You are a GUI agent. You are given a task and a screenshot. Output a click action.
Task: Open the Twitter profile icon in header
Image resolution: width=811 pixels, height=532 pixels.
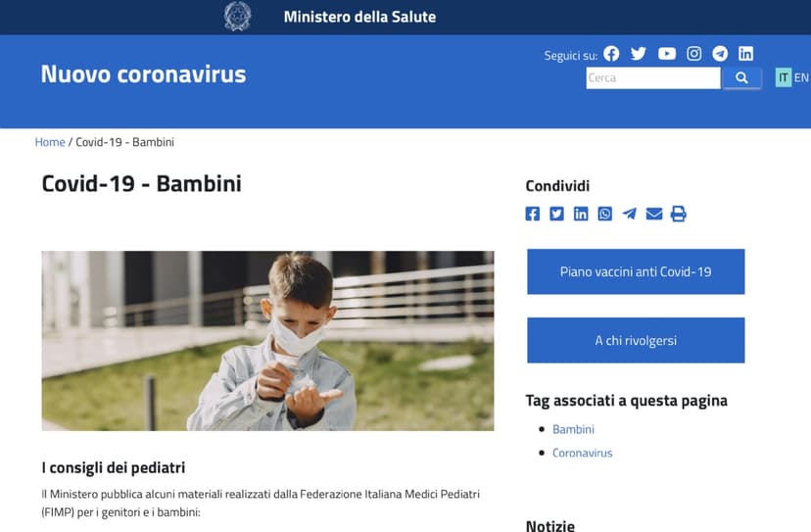(639, 54)
